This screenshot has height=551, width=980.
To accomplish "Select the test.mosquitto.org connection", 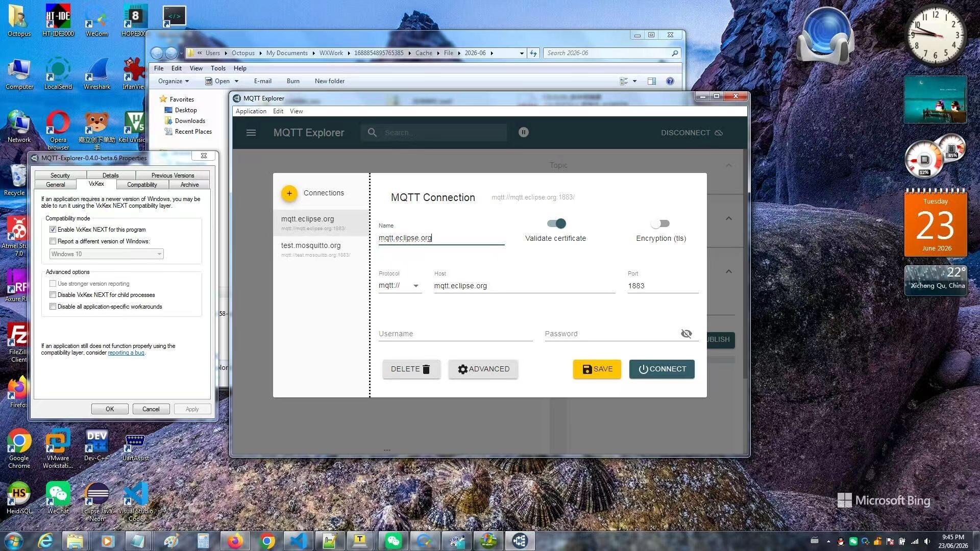I will (x=321, y=249).
